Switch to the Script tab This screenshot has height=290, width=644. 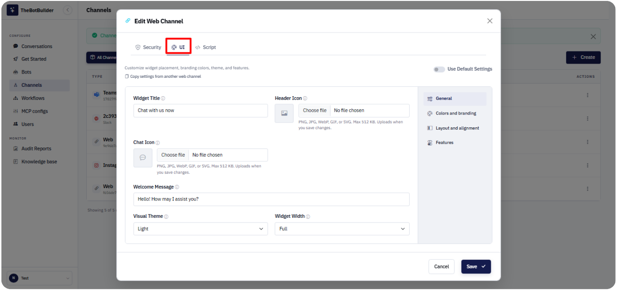(x=206, y=47)
